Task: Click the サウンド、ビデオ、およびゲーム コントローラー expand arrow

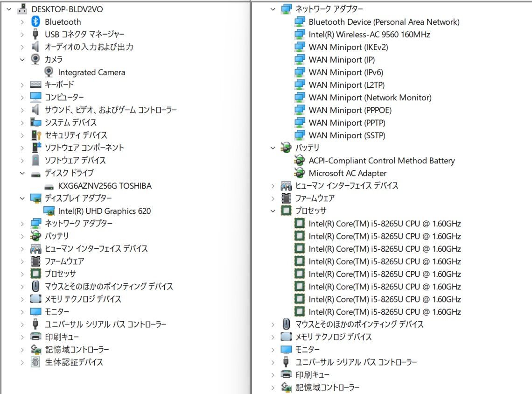Action: 22,110
